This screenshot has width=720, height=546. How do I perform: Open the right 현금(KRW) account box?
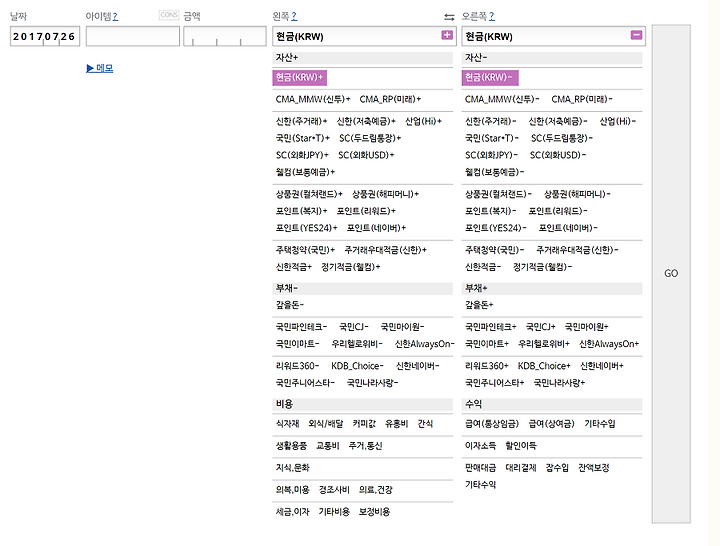(553, 36)
